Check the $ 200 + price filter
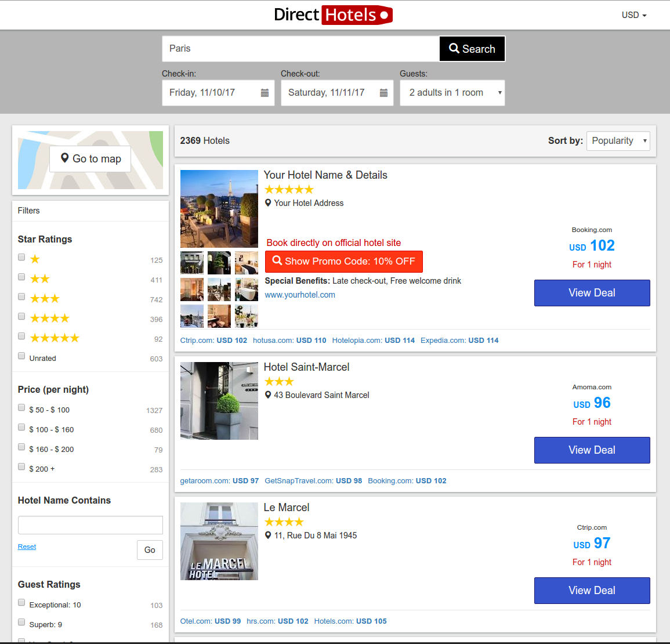 21,466
